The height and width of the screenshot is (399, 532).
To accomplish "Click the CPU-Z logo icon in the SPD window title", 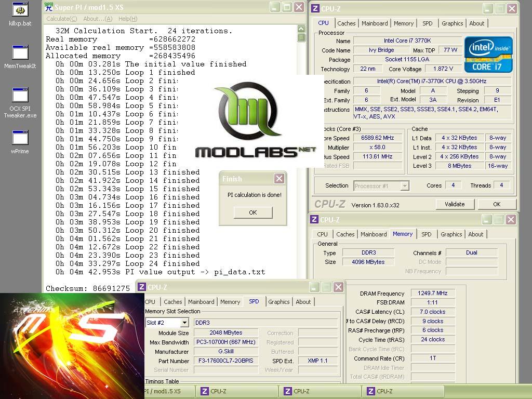I will click(x=141, y=287).
